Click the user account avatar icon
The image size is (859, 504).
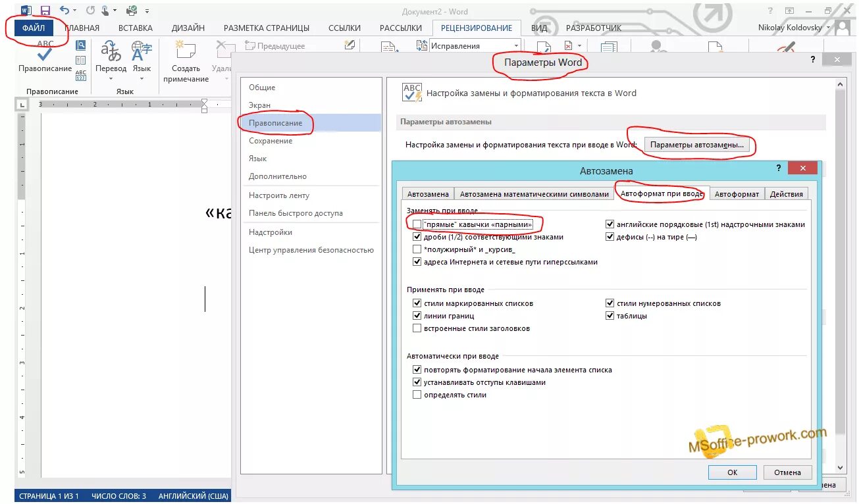click(843, 28)
